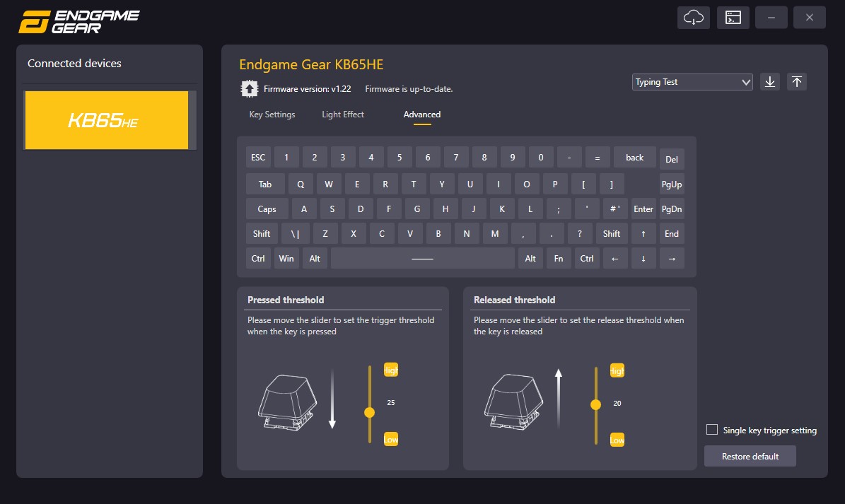Select the \| key on virtual keyboard

point(296,234)
